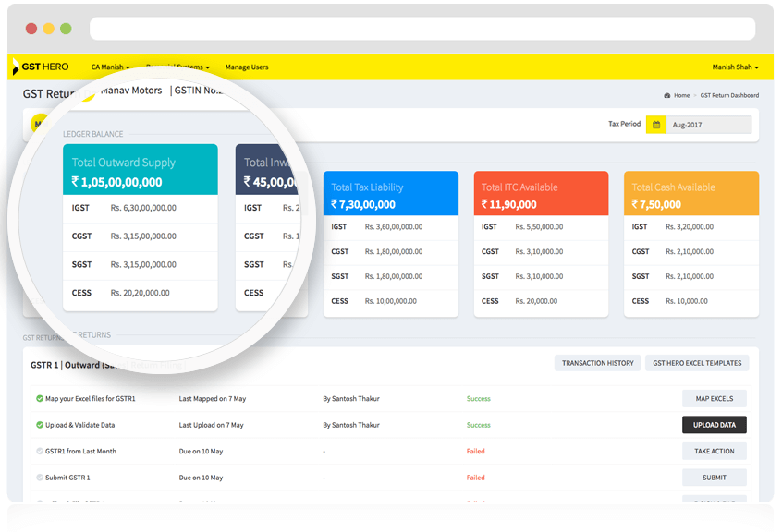The image size is (782, 532).
Task: Click Success status in Map your Excel row
Action: click(478, 398)
